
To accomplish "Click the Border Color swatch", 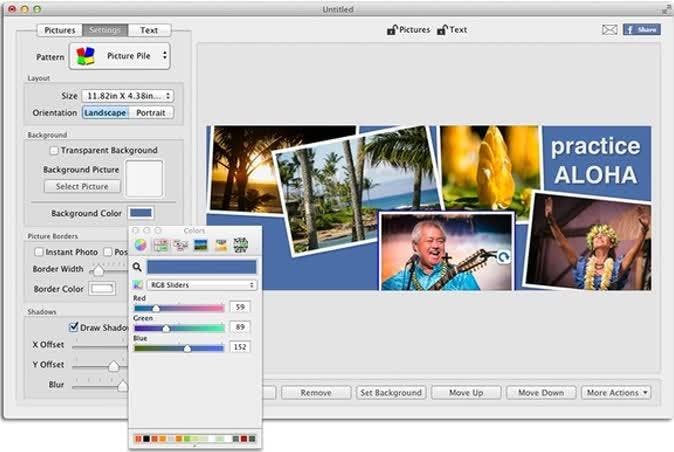I will (102, 289).
